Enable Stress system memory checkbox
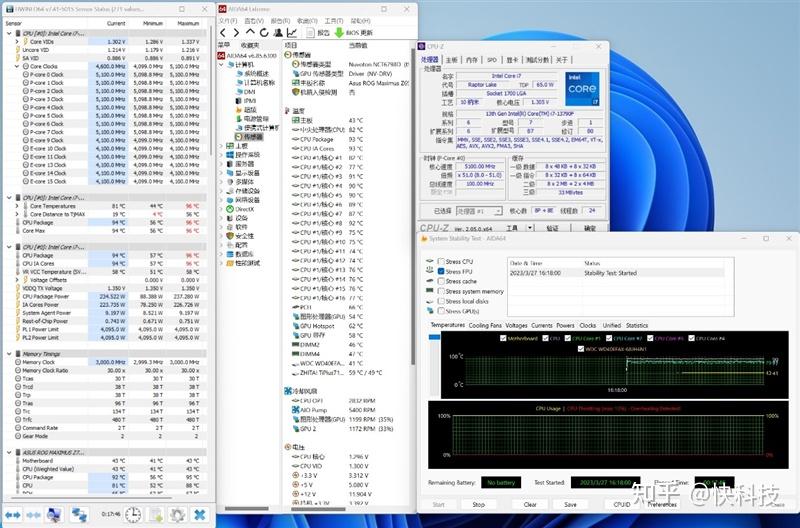 [441, 291]
